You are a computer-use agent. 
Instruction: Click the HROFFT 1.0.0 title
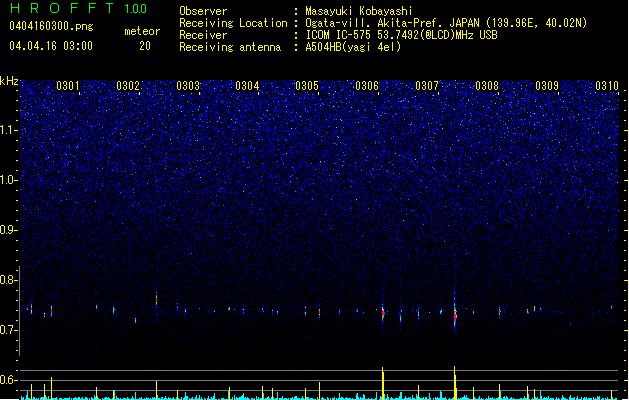pos(78,8)
